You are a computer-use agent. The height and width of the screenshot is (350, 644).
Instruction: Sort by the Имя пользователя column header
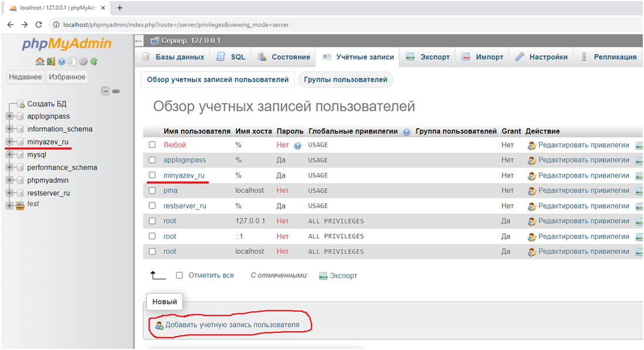(197, 131)
